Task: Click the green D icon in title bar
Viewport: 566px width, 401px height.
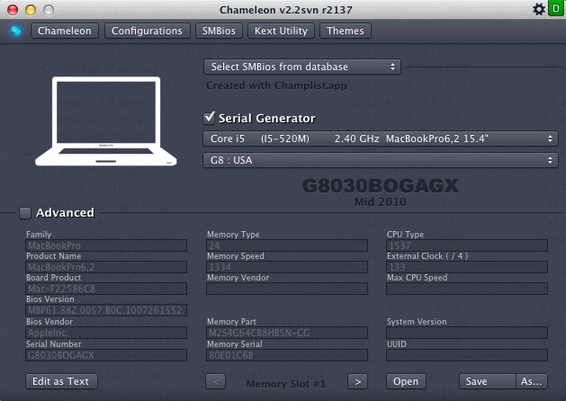Action: 555,9
